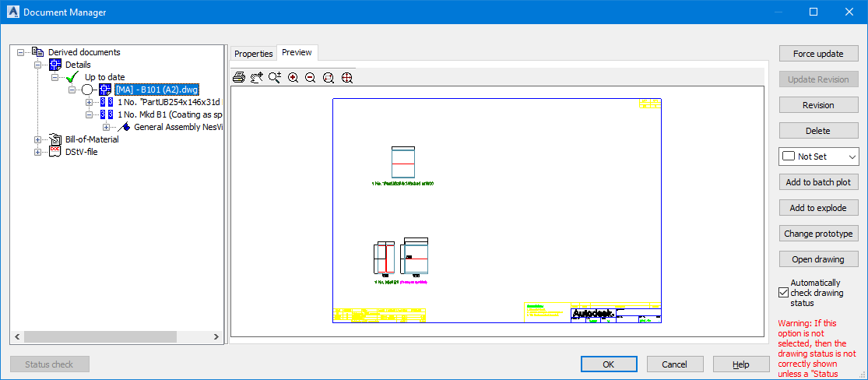Zoom out using the red minus magnifier

coord(310,78)
